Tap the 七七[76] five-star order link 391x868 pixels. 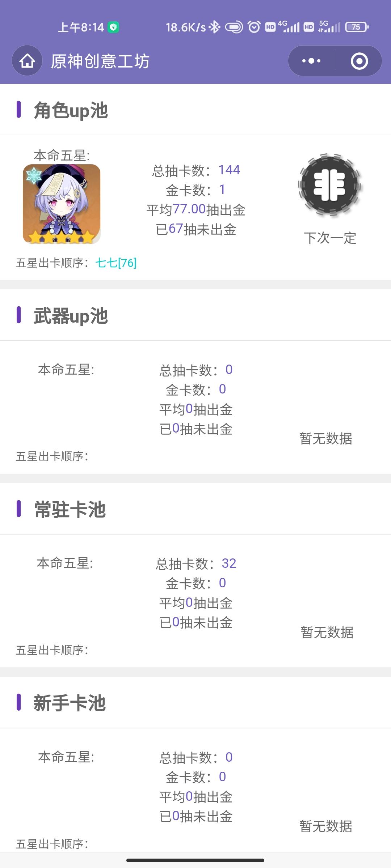pos(116,263)
